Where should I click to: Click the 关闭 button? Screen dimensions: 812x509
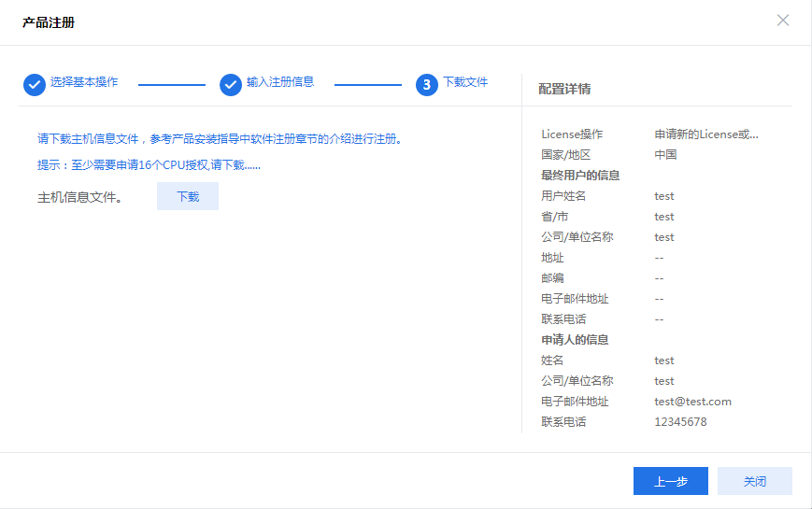click(x=754, y=481)
